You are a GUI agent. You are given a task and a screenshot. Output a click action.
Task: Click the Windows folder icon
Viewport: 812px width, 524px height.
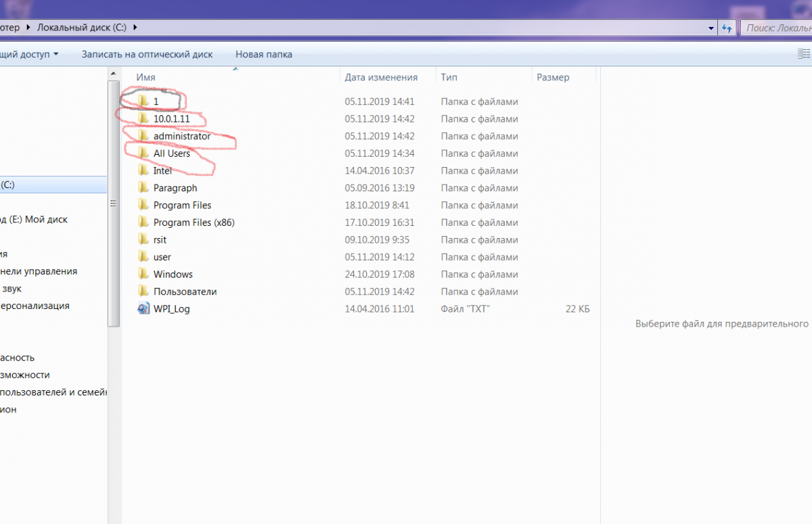click(143, 274)
